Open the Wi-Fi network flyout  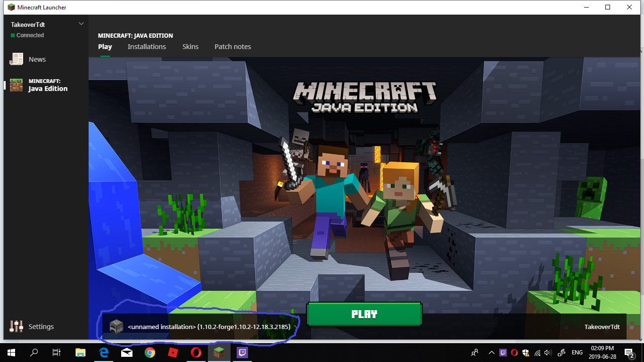click(x=537, y=353)
